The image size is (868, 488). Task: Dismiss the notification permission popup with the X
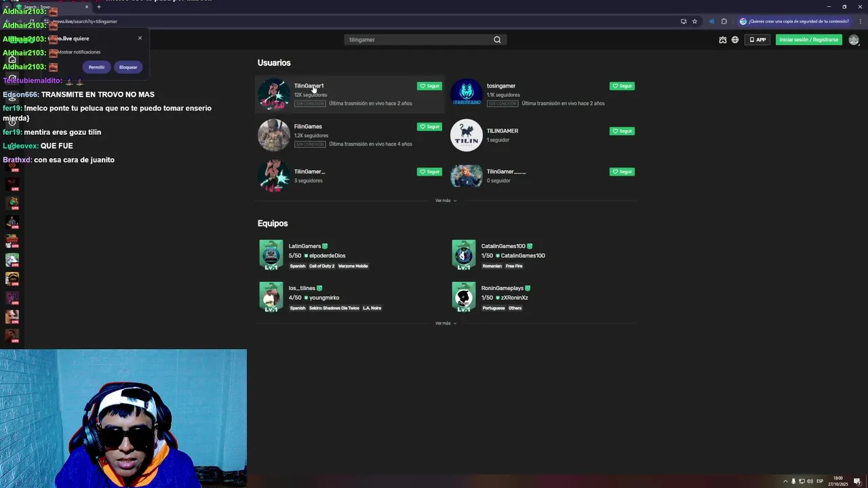point(140,38)
